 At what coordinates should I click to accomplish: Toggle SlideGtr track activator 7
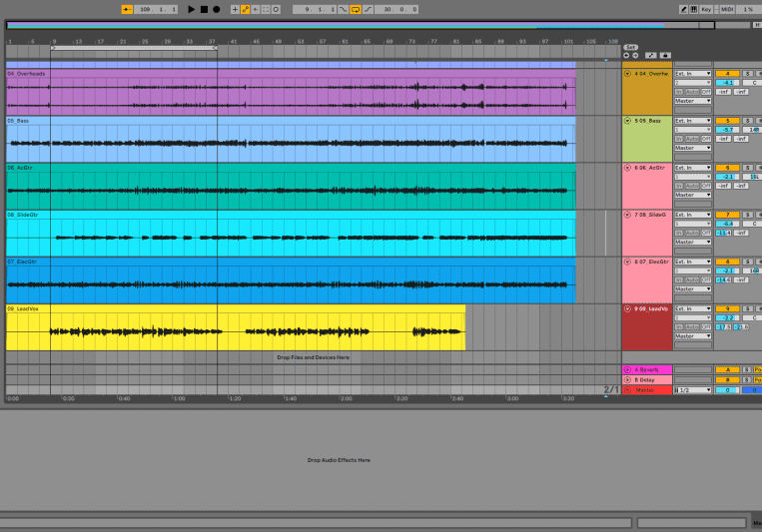[x=727, y=215]
